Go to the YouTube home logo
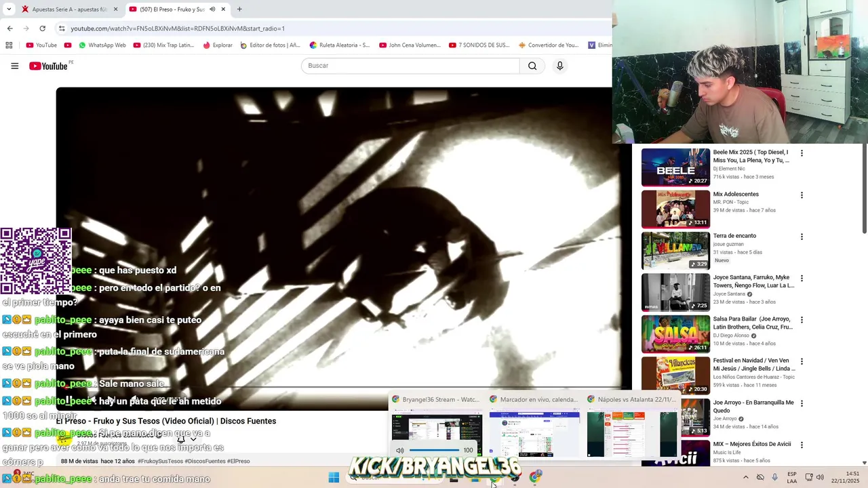 click(49, 66)
